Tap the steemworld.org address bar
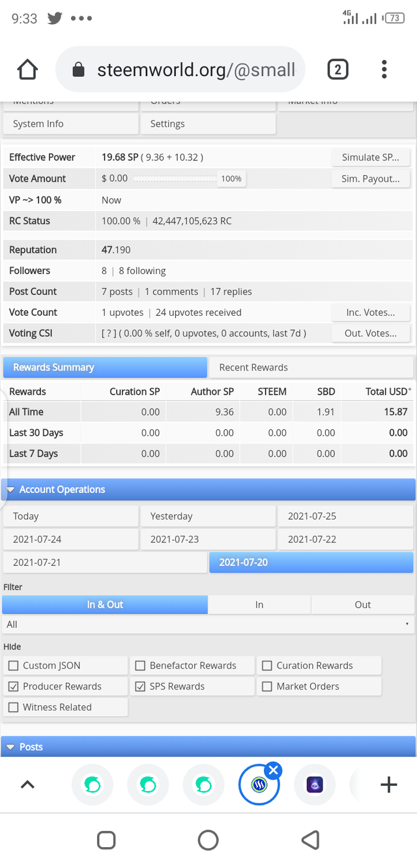Screen dimensions: 417x868 coord(180,69)
